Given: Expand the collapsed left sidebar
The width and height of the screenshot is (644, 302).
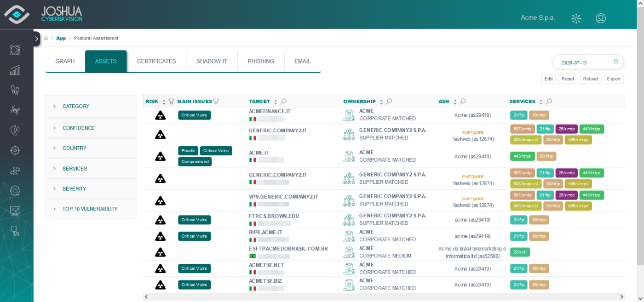Looking at the screenshot, I should point(37,39).
